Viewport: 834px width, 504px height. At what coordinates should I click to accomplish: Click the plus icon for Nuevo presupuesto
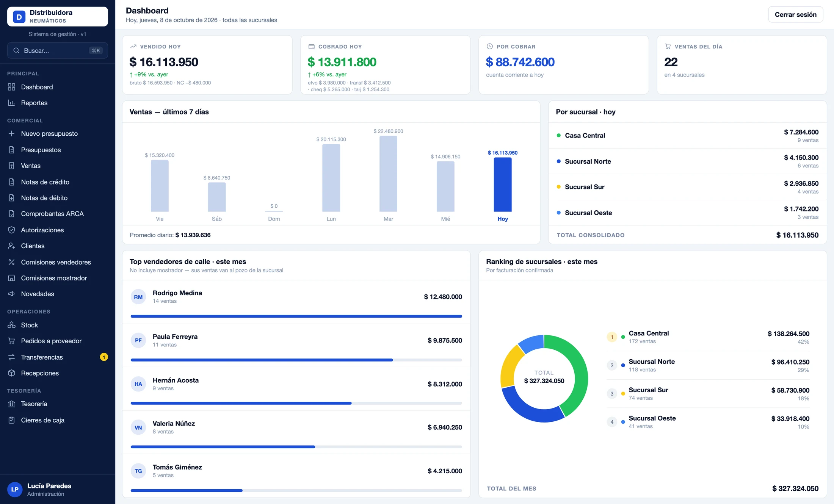(11, 134)
